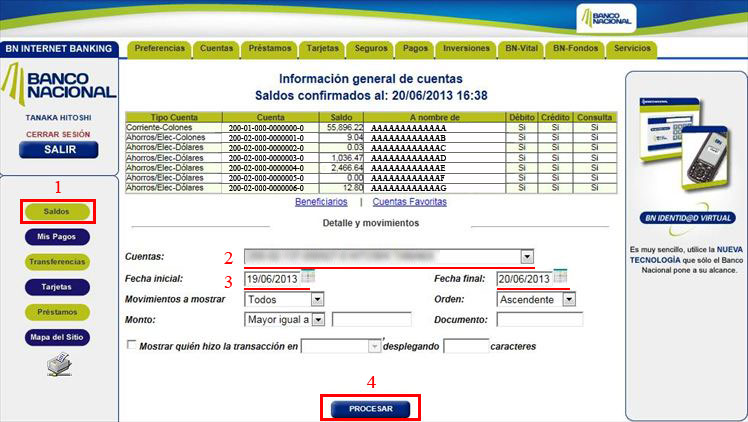Open the Cuentas tab
The width and height of the screenshot is (748, 422).
tap(217, 49)
